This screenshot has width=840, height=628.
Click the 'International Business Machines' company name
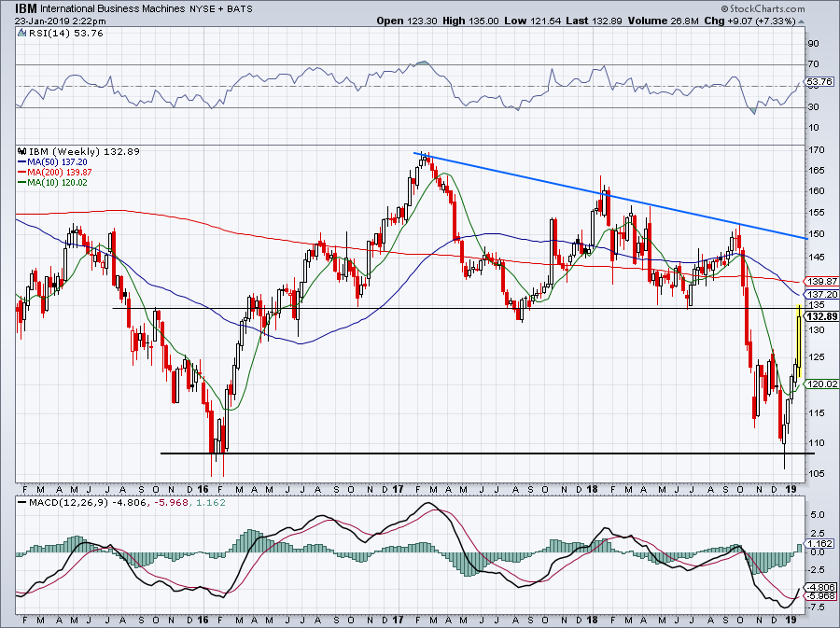113,9
